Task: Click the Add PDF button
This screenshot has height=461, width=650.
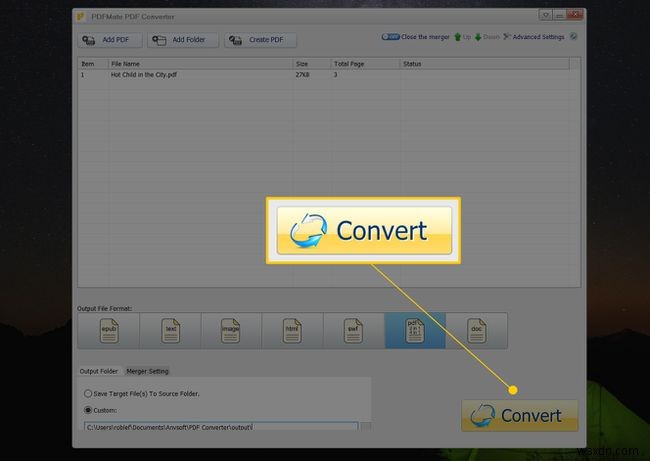Action: 110,40
